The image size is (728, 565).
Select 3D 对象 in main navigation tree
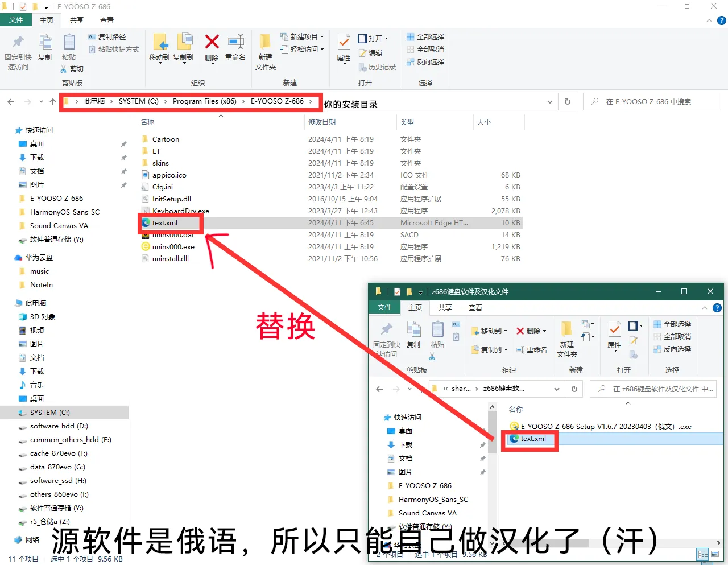click(43, 316)
